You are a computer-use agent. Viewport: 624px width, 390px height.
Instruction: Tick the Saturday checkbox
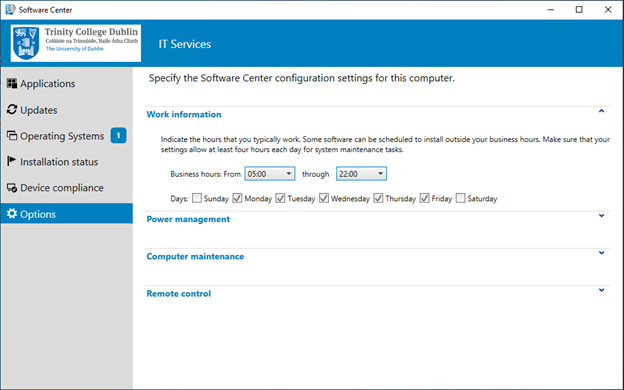click(460, 198)
